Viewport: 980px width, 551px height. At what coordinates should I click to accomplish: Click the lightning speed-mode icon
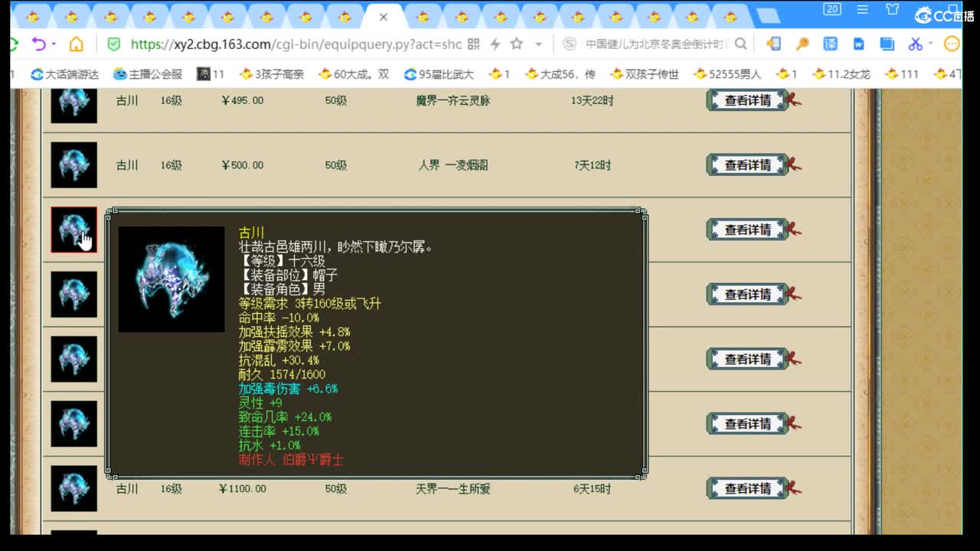point(495,44)
